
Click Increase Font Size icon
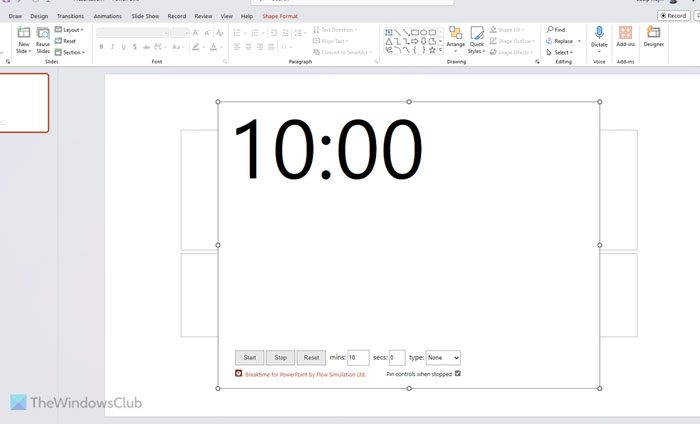[x=196, y=33]
